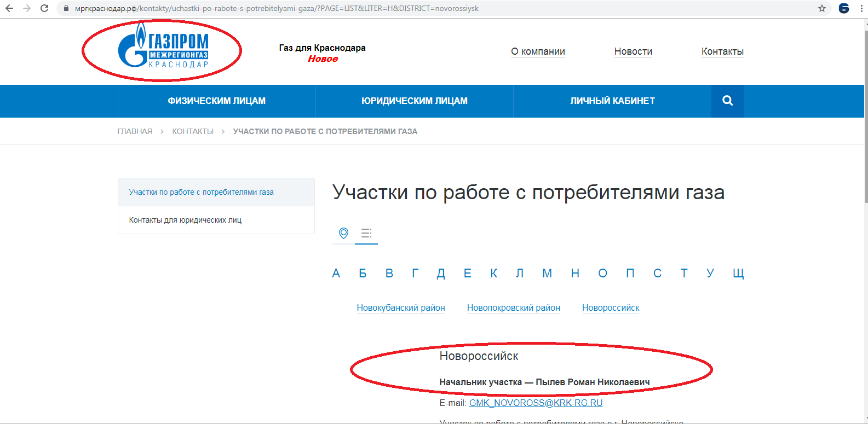868x424 pixels.
Task: Open the Газ для Краснодара link
Action: (x=322, y=48)
